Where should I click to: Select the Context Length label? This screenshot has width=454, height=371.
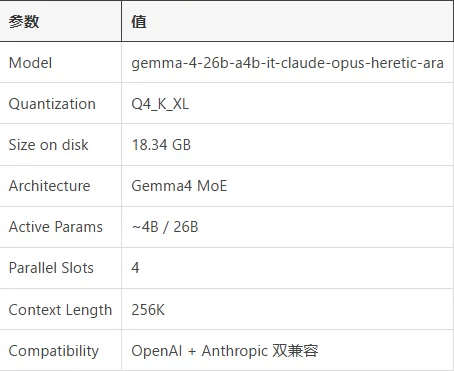click(60, 310)
